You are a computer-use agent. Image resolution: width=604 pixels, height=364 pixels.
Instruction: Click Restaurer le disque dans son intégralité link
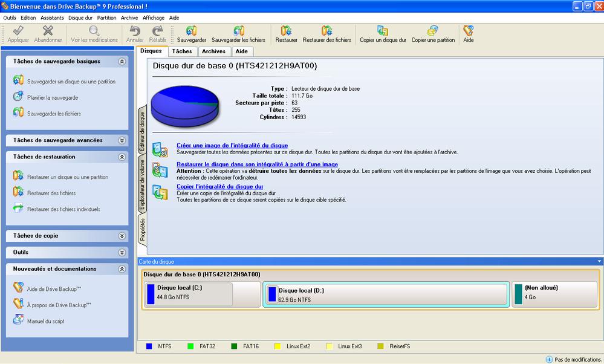pyautogui.click(x=257, y=164)
